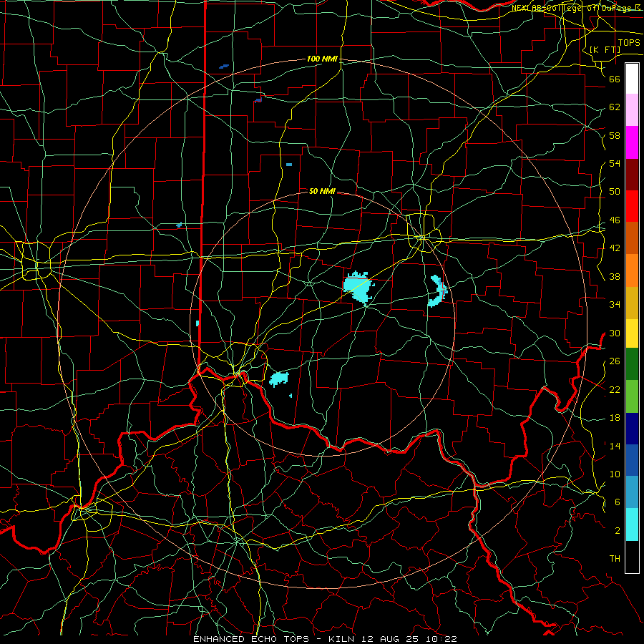The height and width of the screenshot is (644, 644).
Task: Click the NEXLAB College of DuPage credit
Action: tap(577, 8)
